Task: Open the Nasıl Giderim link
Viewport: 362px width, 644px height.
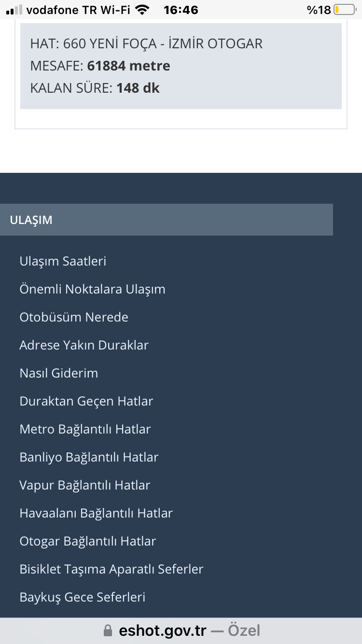Action: point(59,373)
